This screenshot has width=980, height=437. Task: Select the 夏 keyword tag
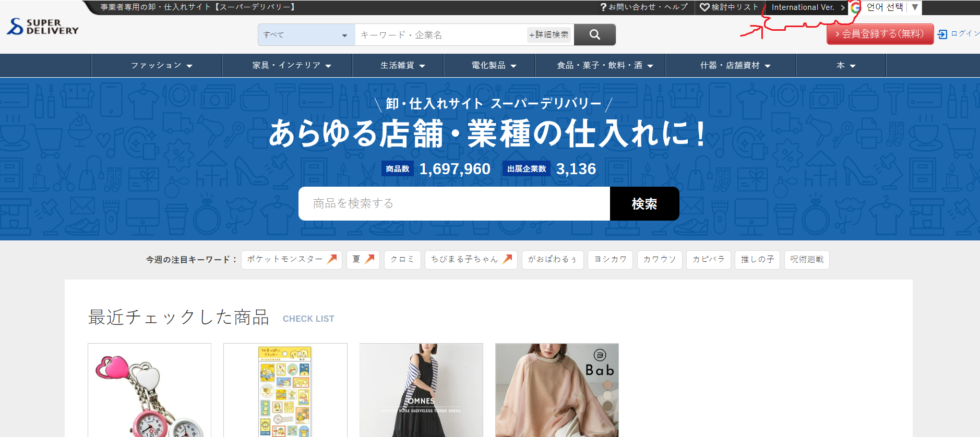363,260
